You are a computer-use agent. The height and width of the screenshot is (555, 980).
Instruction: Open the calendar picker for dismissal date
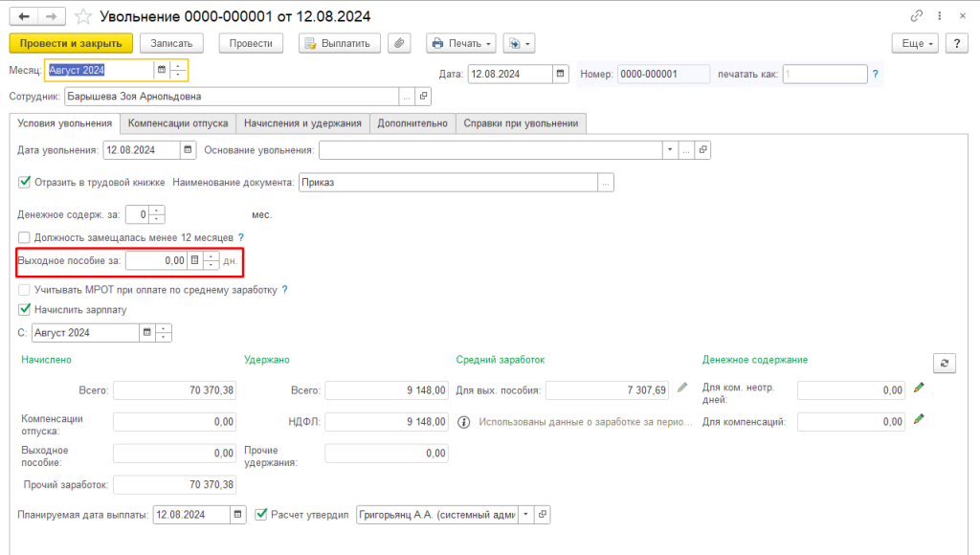pyautogui.click(x=189, y=150)
